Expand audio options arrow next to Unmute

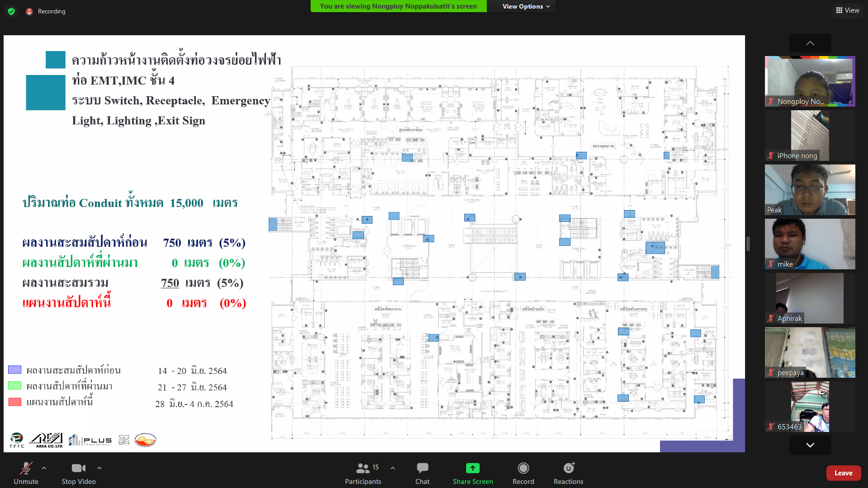(x=44, y=468)
